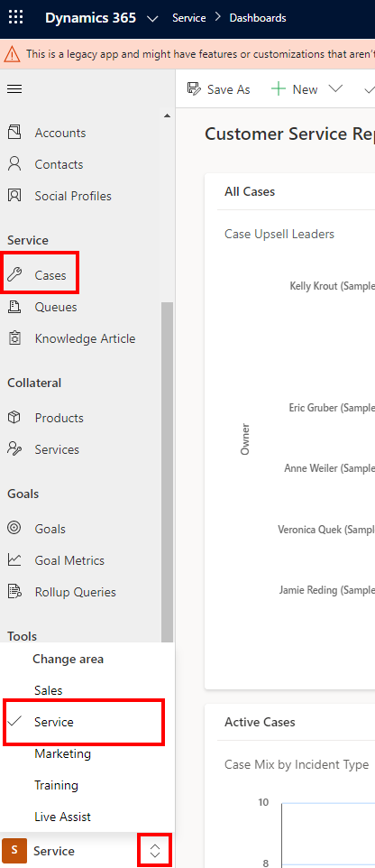
Task: Click the Services icon under Collateral
Action: (14, 449)
